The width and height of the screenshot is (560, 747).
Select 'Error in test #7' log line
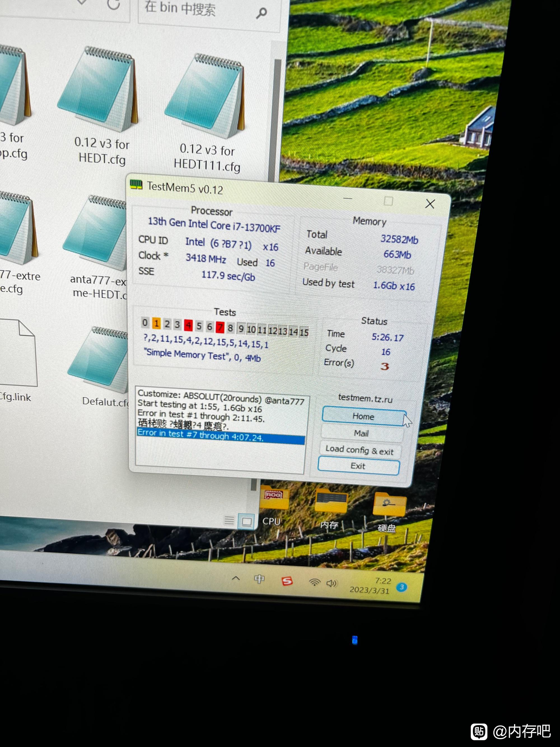[221, 436]
